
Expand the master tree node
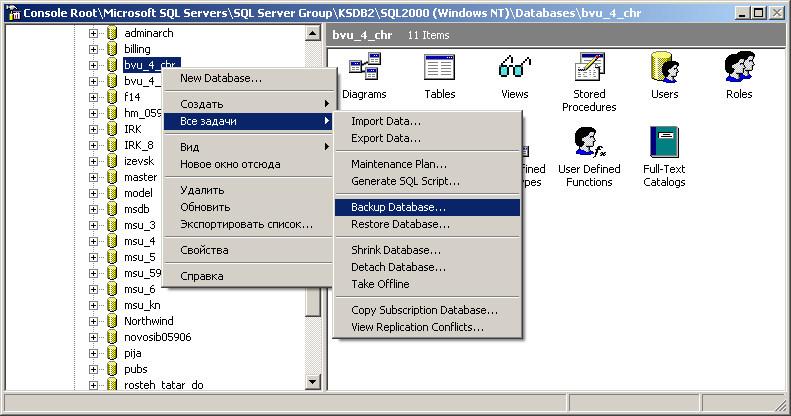(x=93, y=177)
